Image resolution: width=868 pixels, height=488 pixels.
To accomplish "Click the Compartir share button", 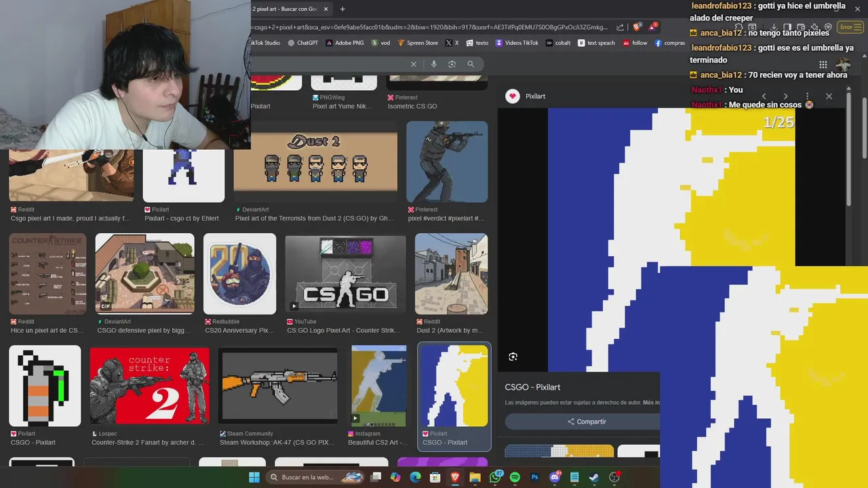I will 587,422.
